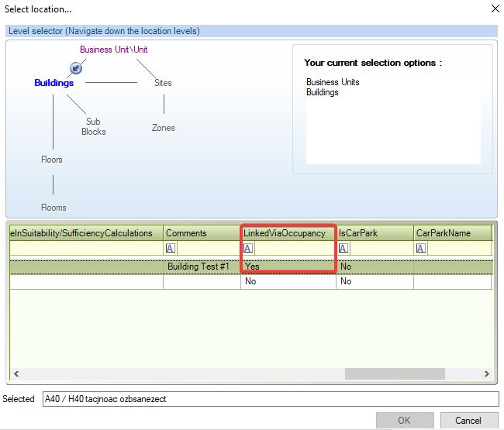Confirm selection with the OK button
Image resolution: width=504 pixels, height=430 pixels.
coord(405,421)
